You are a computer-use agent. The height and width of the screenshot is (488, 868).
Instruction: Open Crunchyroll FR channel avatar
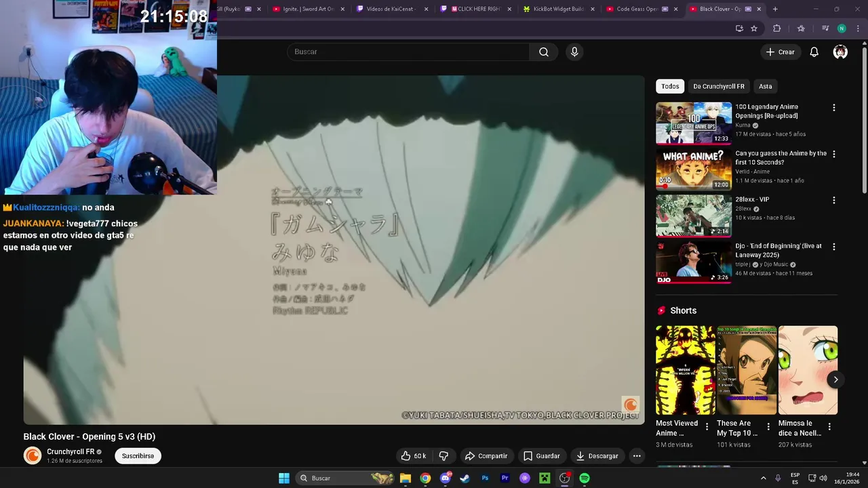coord(33,456)
